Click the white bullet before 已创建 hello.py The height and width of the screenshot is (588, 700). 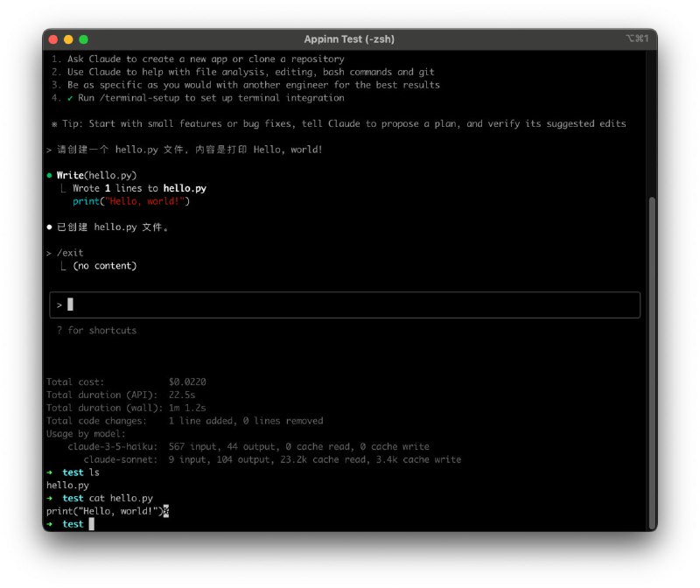point(50,227)
